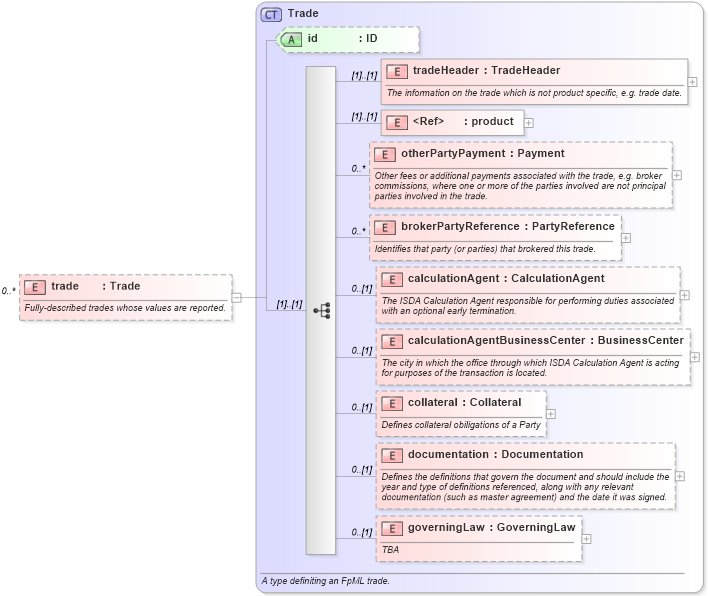Click the A attribute icon for id
This screenshot has height=596, width=708.
point(291,40)
